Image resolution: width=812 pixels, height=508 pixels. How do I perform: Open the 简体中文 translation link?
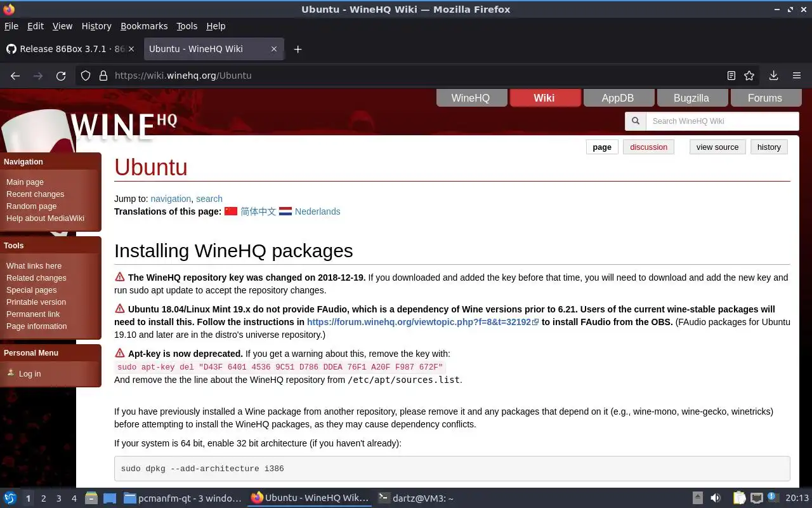click(x=258, y=211)
